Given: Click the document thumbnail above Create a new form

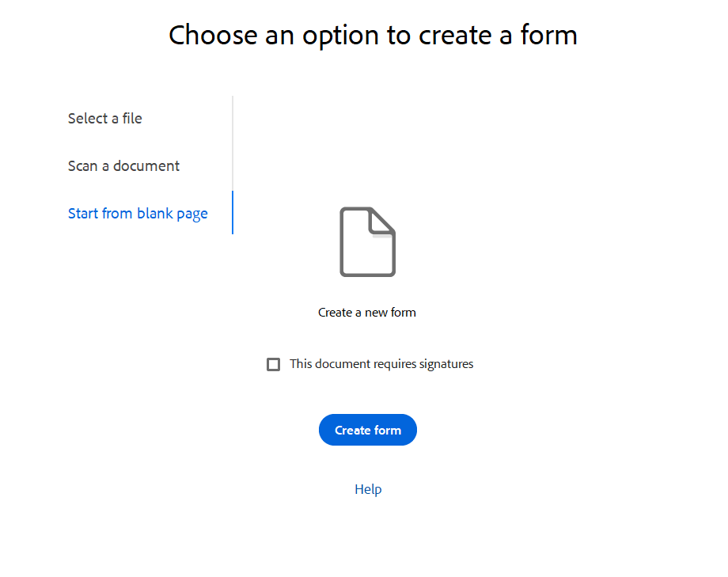Looking at the screenshot, I should coord(367,241).
